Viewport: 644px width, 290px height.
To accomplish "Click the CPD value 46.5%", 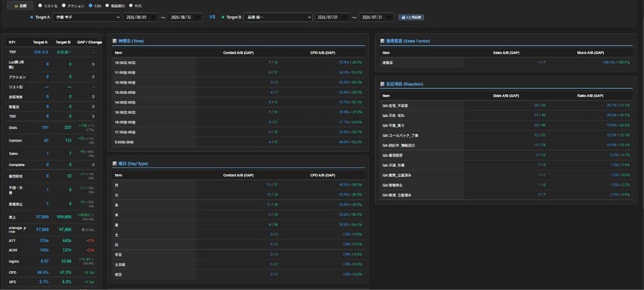I will 43,272.
